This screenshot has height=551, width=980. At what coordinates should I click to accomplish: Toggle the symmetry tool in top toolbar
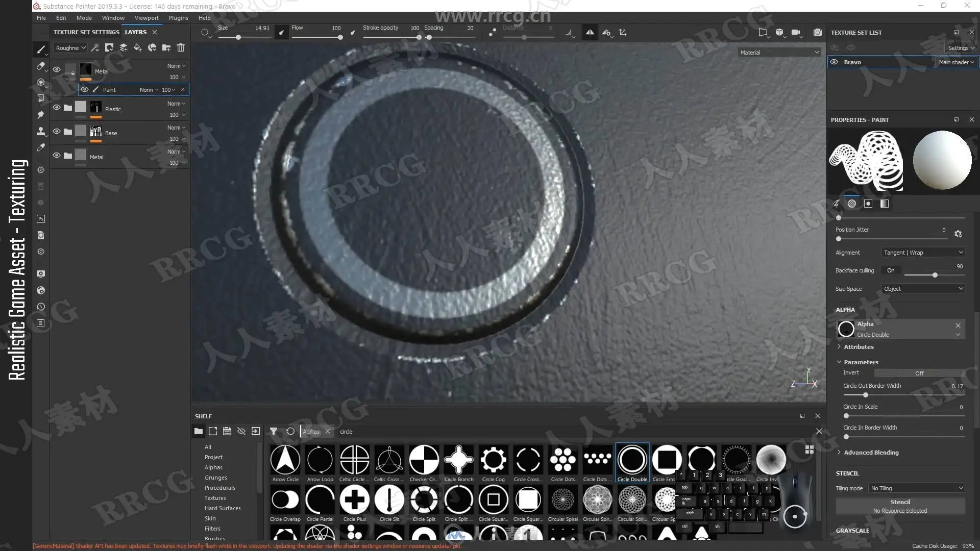(x=590, y=32)
